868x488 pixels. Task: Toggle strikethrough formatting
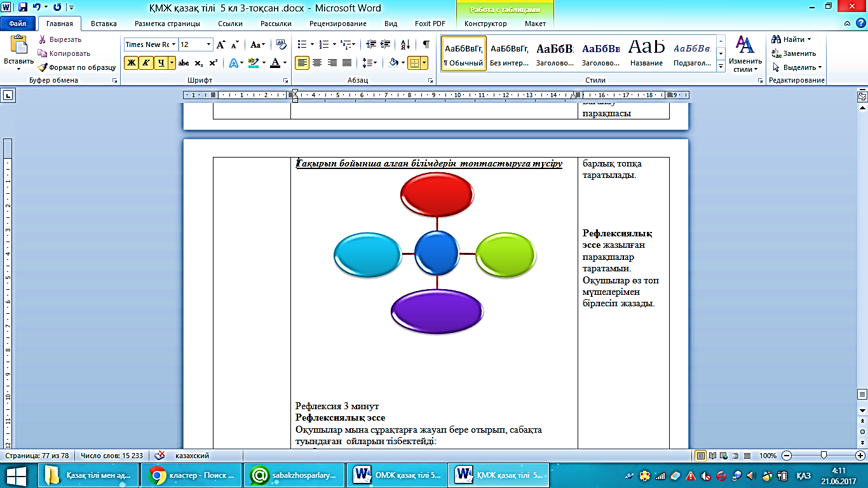pyautogui.click(x=184, y=63)
